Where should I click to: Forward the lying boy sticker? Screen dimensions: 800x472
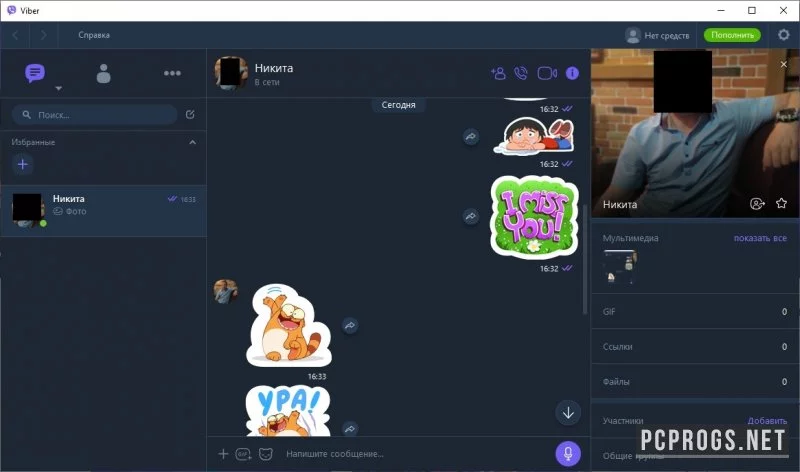point(471,136)
